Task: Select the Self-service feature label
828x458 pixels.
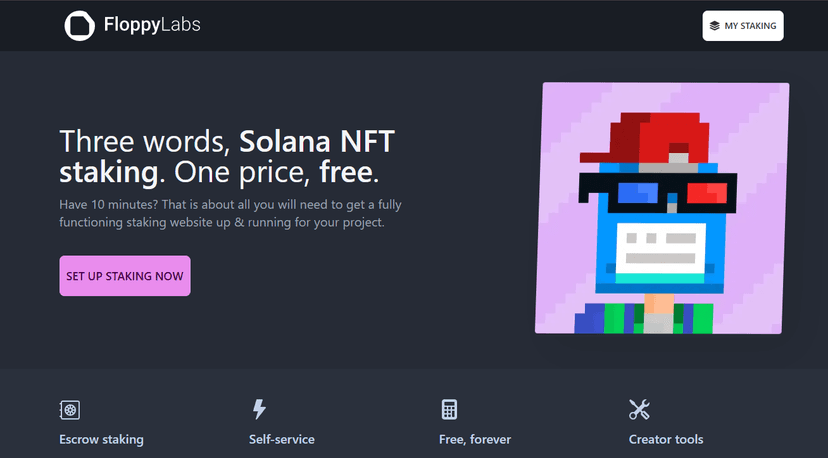Action: 282,439
